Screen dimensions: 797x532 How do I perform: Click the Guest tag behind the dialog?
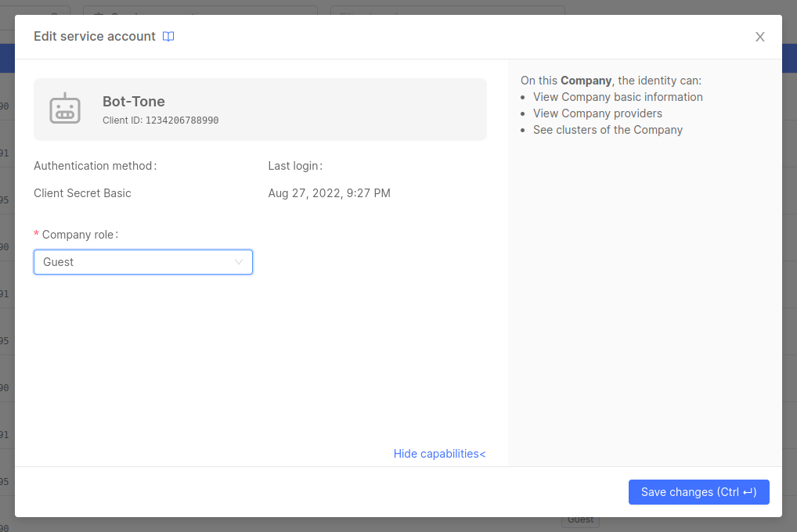[x=580, y=519]
